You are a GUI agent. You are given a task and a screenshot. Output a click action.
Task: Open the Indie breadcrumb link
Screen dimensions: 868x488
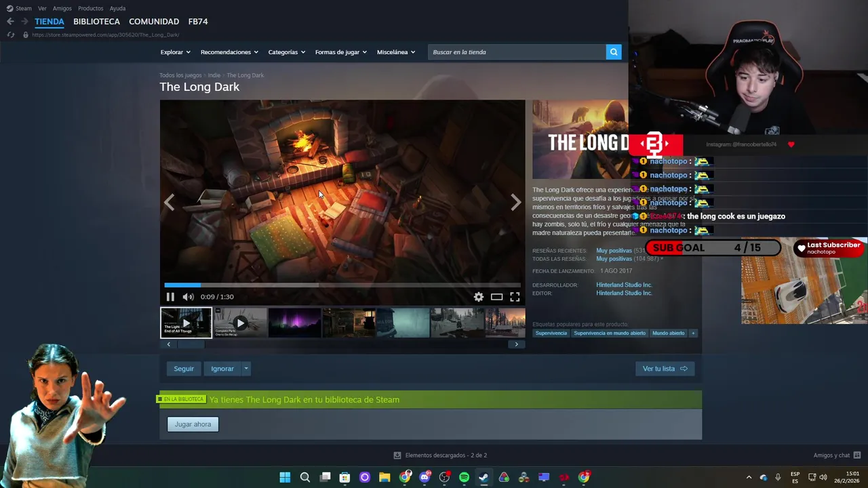(214, 75)
